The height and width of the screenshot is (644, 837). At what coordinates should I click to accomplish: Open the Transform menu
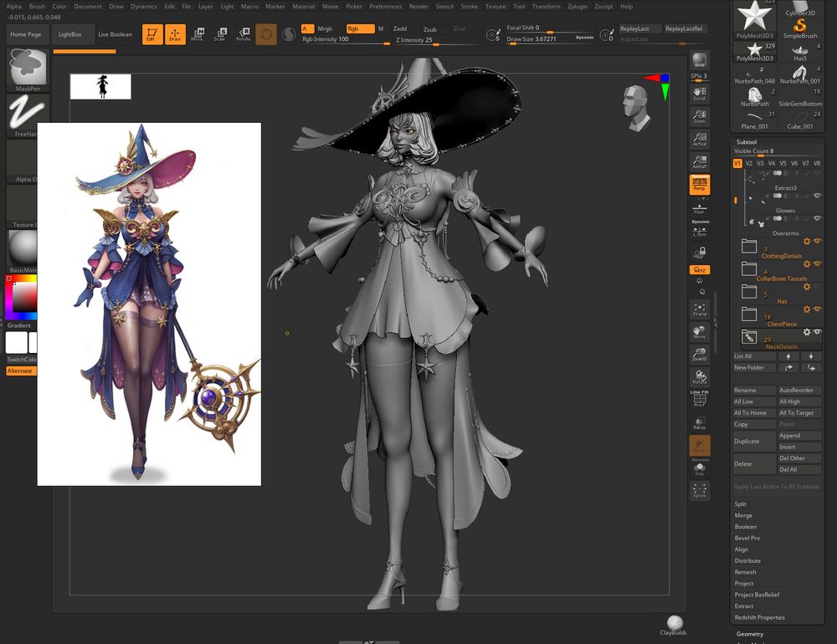click(546, 7)
